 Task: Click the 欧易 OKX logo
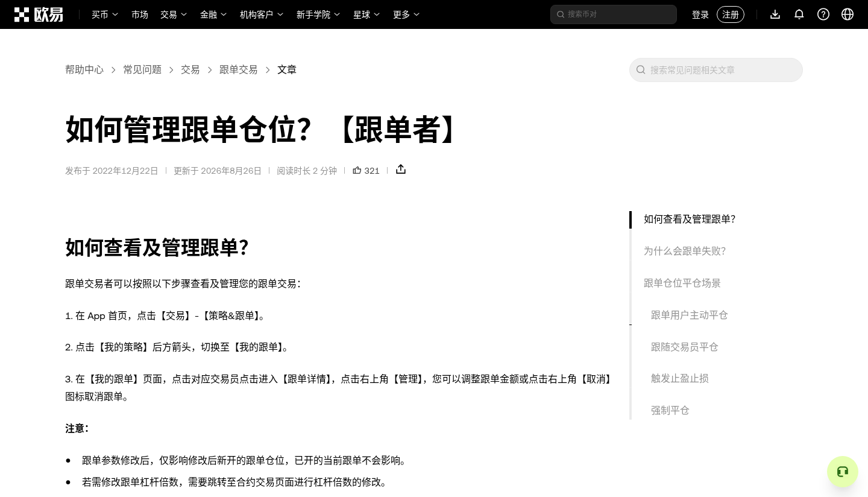[39, 14]
